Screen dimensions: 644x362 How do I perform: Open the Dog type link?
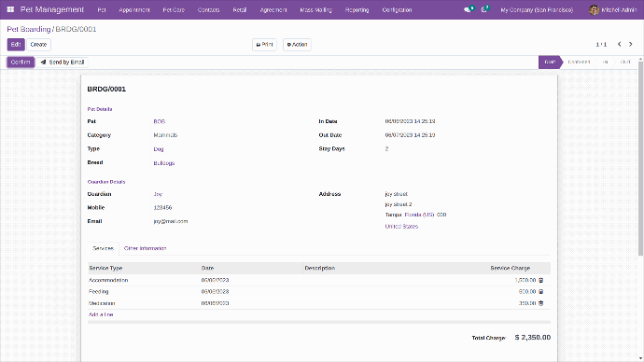click(x=159, y=149)
